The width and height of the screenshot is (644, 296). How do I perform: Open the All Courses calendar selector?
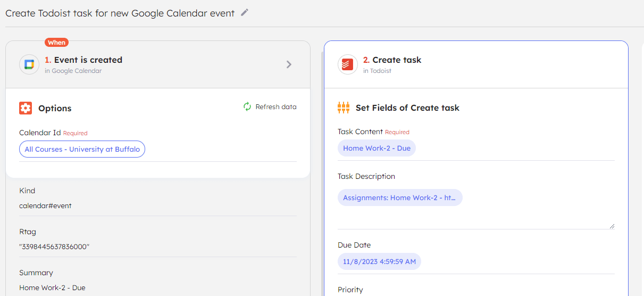click(82, 149)
